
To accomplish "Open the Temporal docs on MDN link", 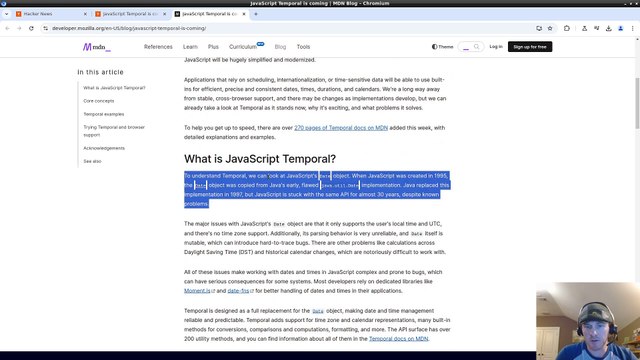I will pyautogui.click(x=398, y=339).
